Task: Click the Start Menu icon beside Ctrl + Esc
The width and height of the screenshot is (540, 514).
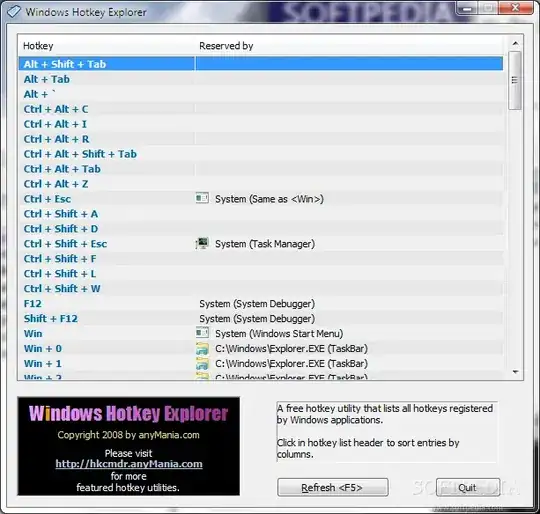Action: pyautogui.click(x=202, y=198)
